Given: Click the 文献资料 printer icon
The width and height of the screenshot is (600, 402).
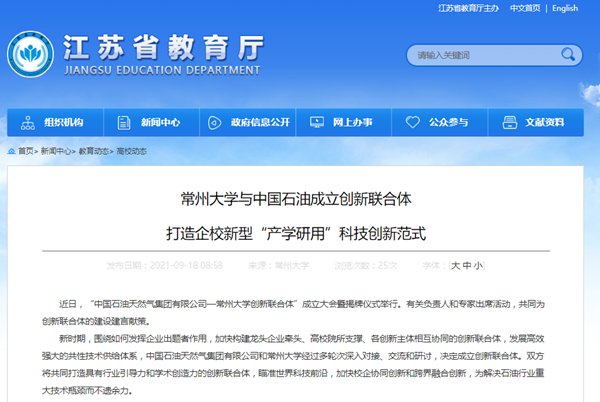Looking at the screenshot, I should tap(507, 122).
